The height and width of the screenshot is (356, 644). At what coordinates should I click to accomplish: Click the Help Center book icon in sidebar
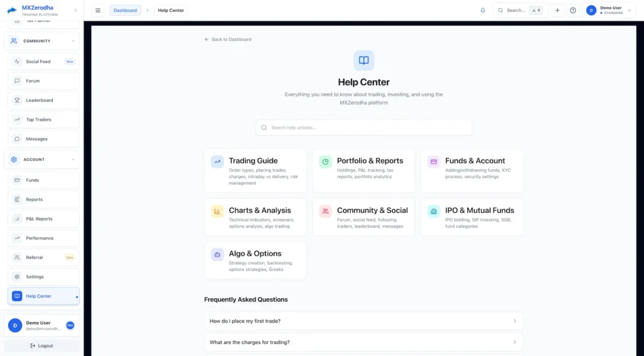pyautogui.click(x=17, y=296)
